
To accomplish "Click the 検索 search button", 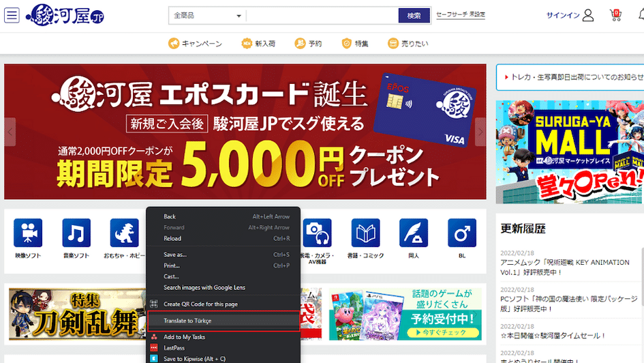I will [x=414, y=16].
